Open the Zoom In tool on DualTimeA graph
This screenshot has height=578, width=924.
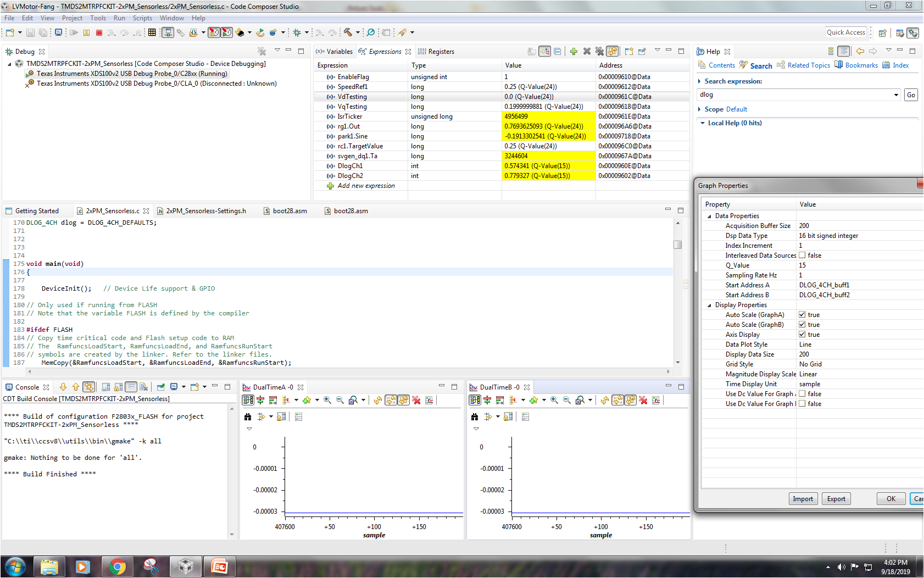(327, 400)
